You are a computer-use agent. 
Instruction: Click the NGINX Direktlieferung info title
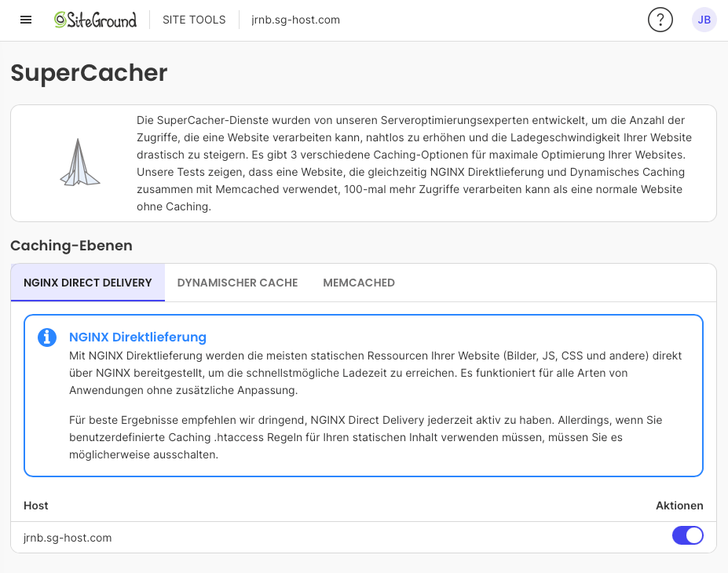click(x=137, y=338)
